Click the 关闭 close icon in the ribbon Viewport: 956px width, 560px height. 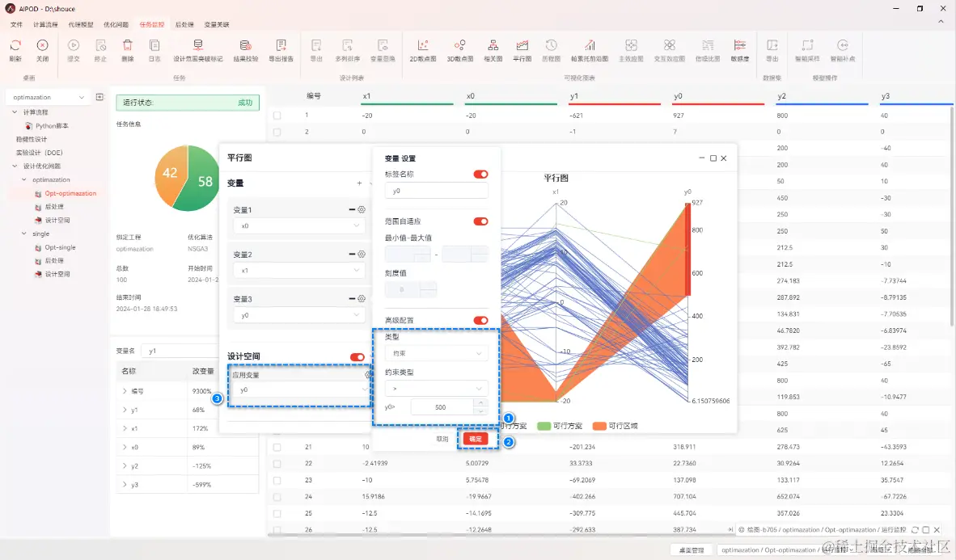tap(42, 45)
